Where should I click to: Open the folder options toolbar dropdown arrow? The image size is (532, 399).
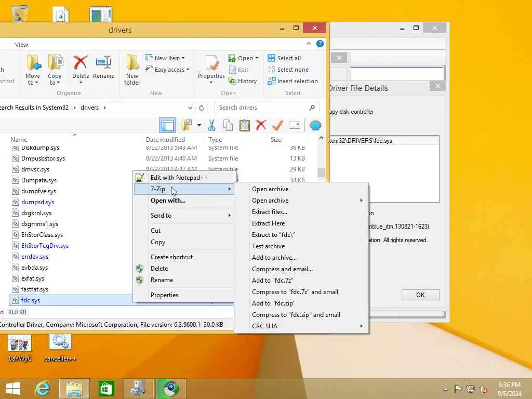coord(199,125)
